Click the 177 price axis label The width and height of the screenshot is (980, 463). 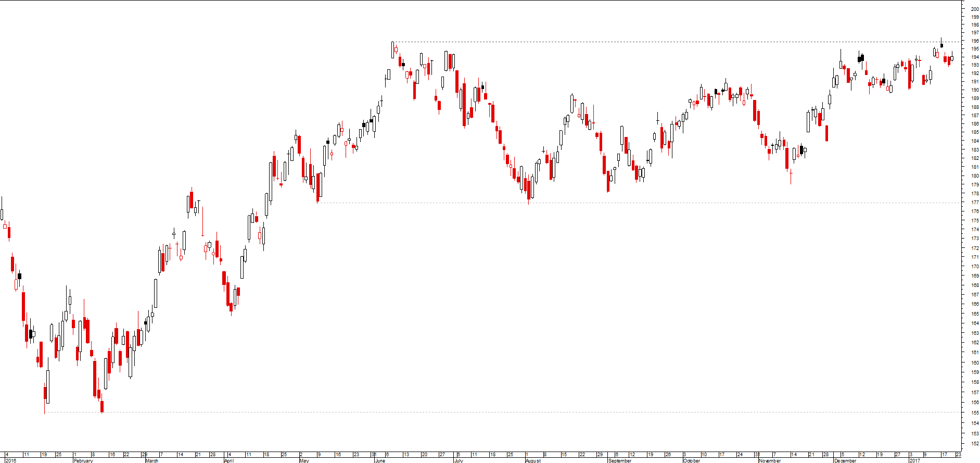coord(974,202)
